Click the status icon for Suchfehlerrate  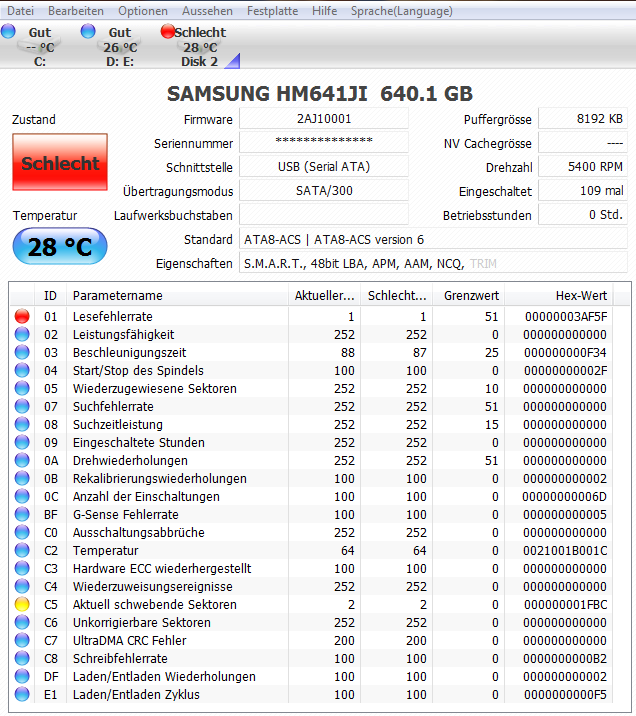point(22,406)
